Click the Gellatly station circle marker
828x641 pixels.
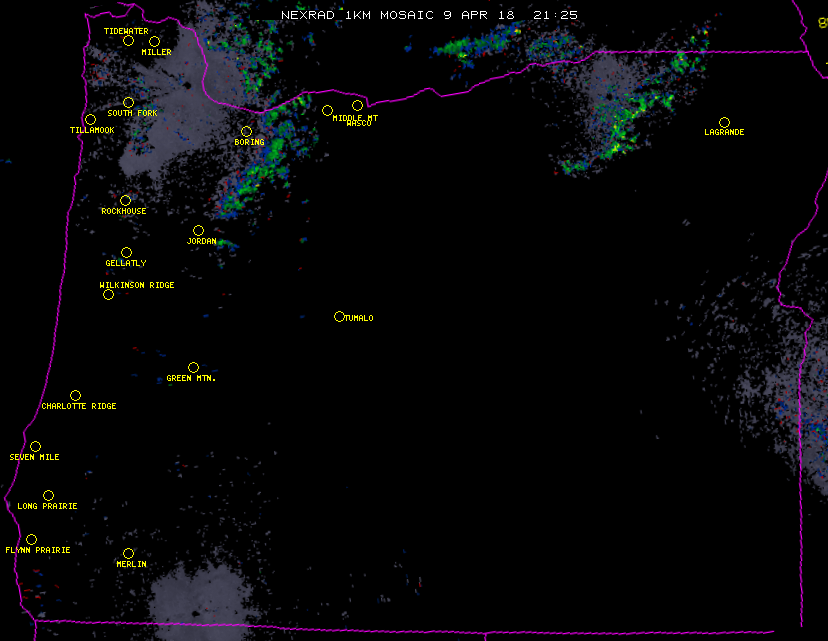(126, 253)
